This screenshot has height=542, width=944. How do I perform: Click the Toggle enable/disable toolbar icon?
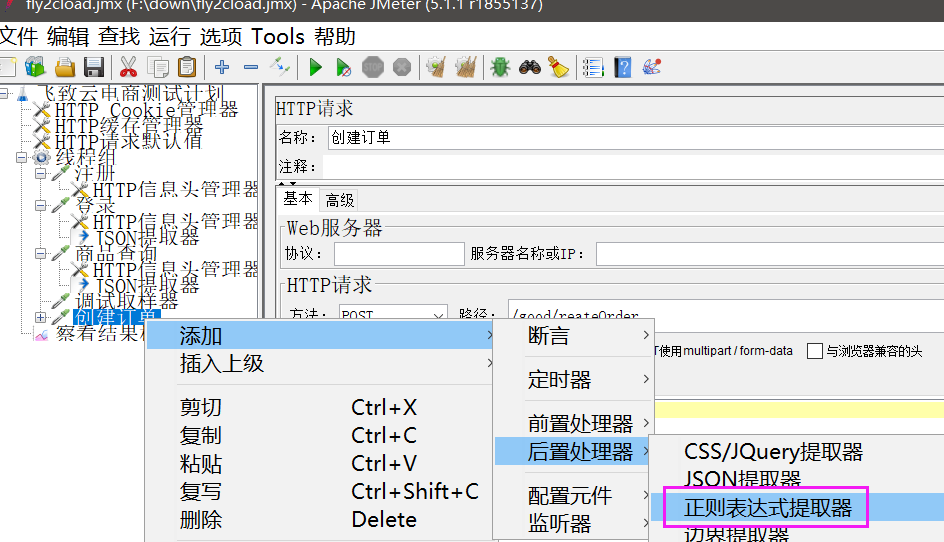(x=280, y=67)
